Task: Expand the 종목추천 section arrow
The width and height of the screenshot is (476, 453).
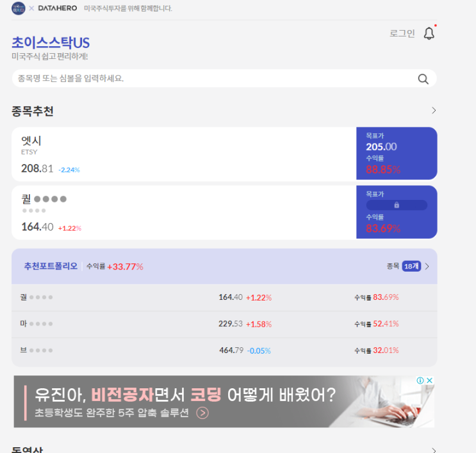Action: (x=434, y=110)
